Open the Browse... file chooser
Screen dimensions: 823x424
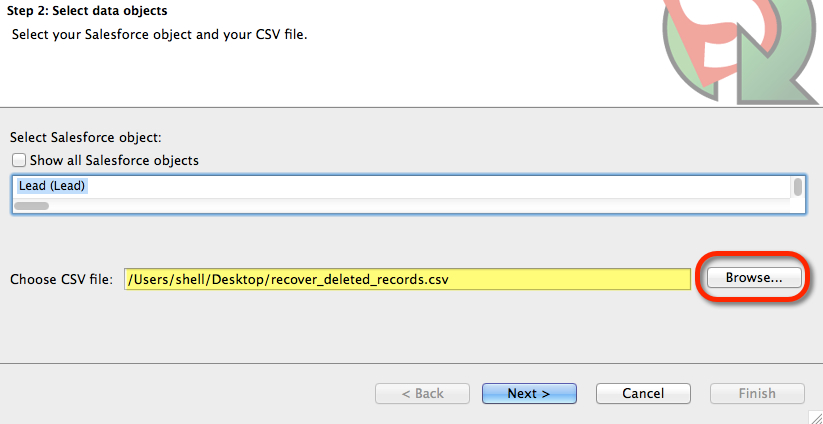click(754, 278)
